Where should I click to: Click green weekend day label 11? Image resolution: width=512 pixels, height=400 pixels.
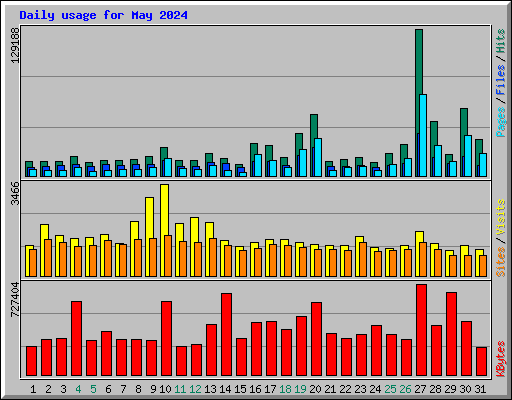180,389
